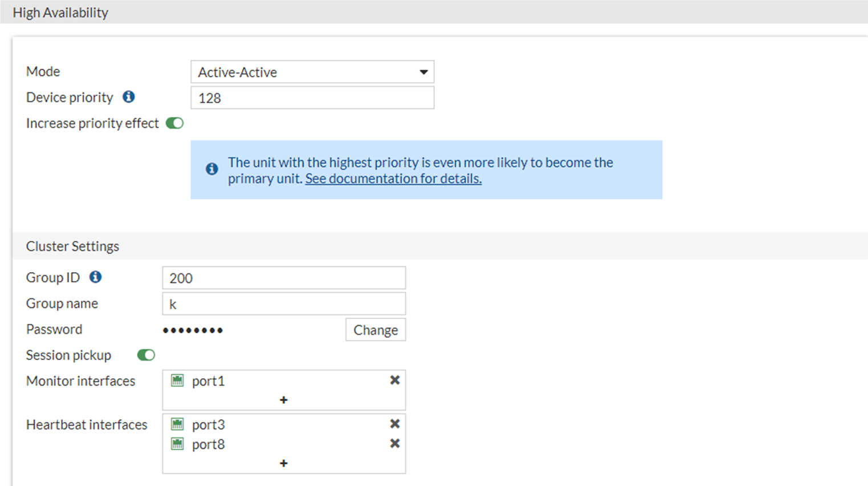
Task: Disable the Increase priority effect toggle
Action: point(175,123)
